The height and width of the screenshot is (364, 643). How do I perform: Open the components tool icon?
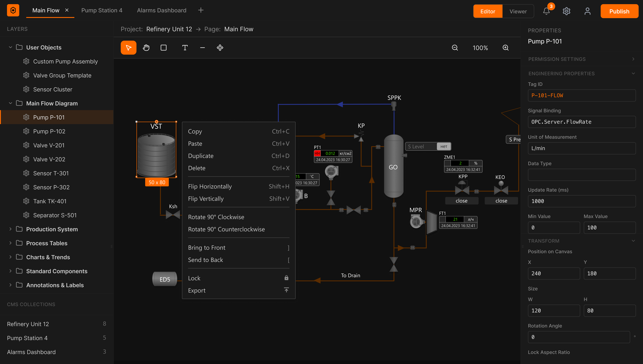click(220, 48)
